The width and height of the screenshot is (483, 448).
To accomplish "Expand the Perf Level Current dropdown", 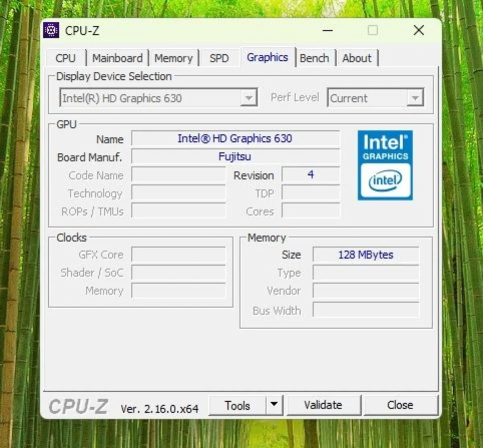I will 376,98.
